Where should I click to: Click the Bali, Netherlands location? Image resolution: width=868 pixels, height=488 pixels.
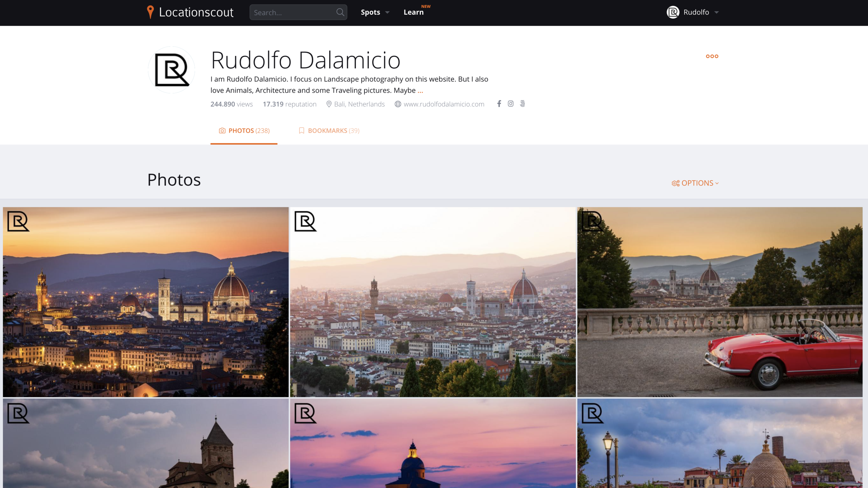(x=359, y=104)
